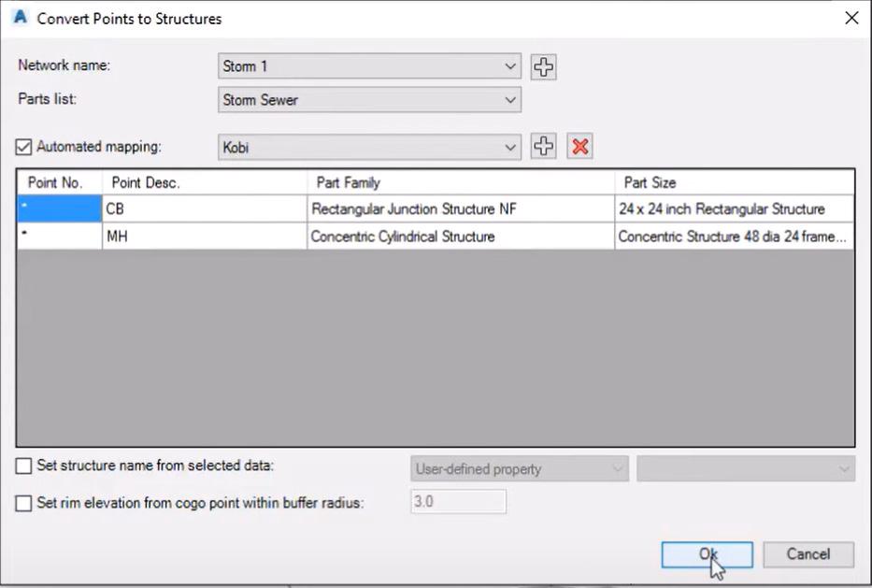Click the Cancel button
872x588 pixels.
(x=808, y=554)
